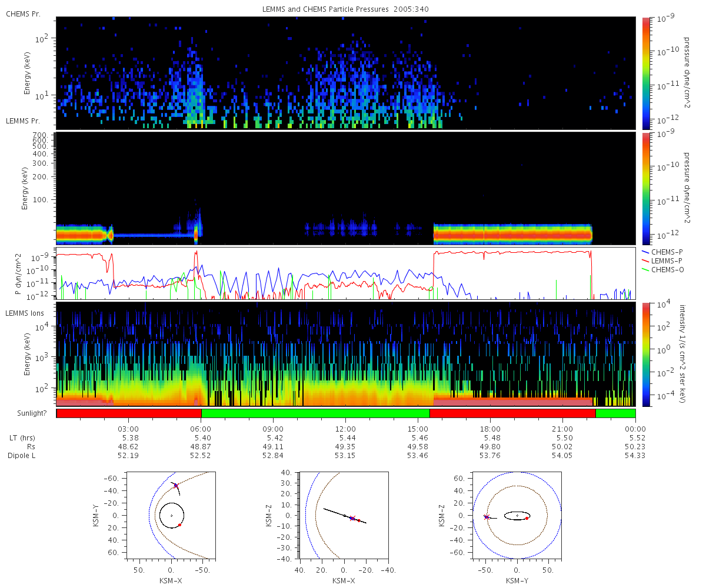Click the KSM-X versus KSM-Z orbit plot

click(x=343, y=514)
